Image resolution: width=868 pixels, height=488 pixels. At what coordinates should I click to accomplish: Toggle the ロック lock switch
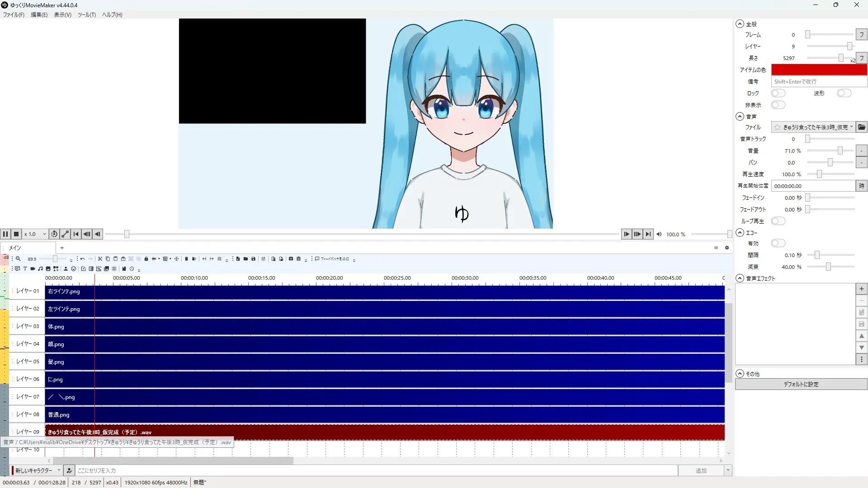[778, 93]
